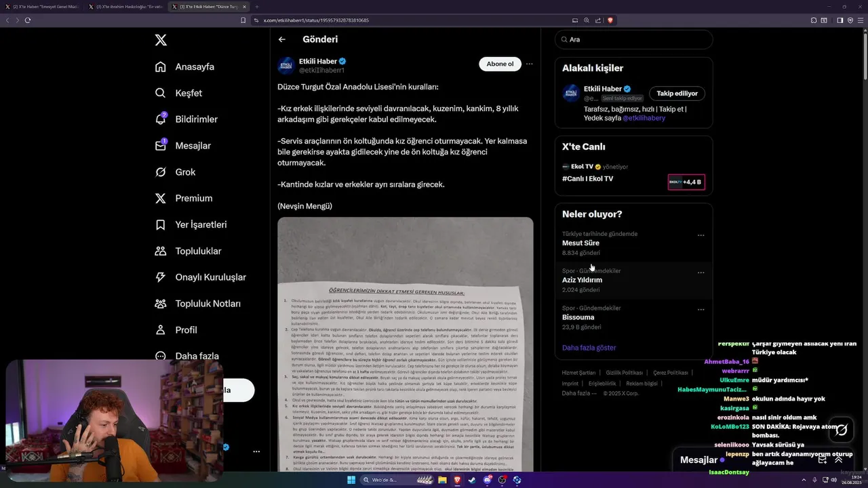This screenshot has height=488, width=868.
Task: Open File Explorer from taskbar
Action: 442,480
